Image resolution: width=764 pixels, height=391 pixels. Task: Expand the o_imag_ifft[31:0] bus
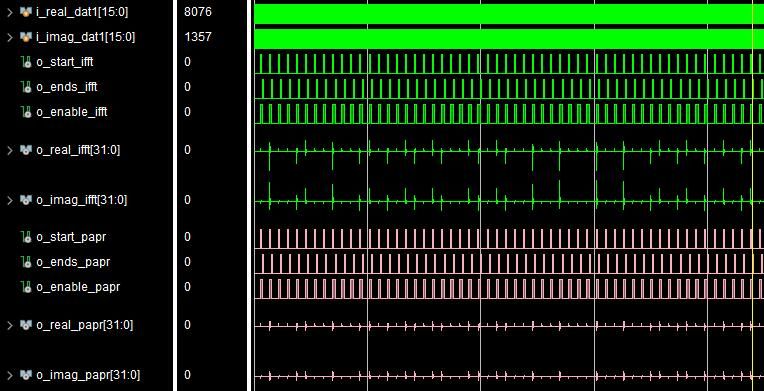[10, 200]
